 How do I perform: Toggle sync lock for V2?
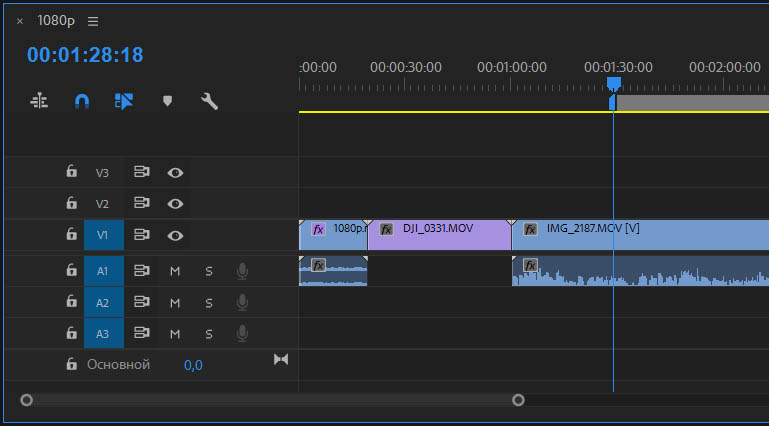[142, 202]
